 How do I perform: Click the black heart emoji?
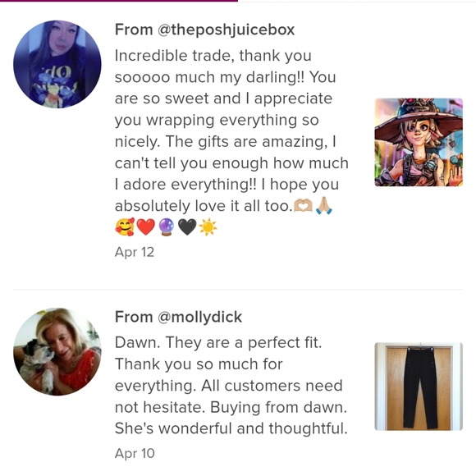coord(187,227)
